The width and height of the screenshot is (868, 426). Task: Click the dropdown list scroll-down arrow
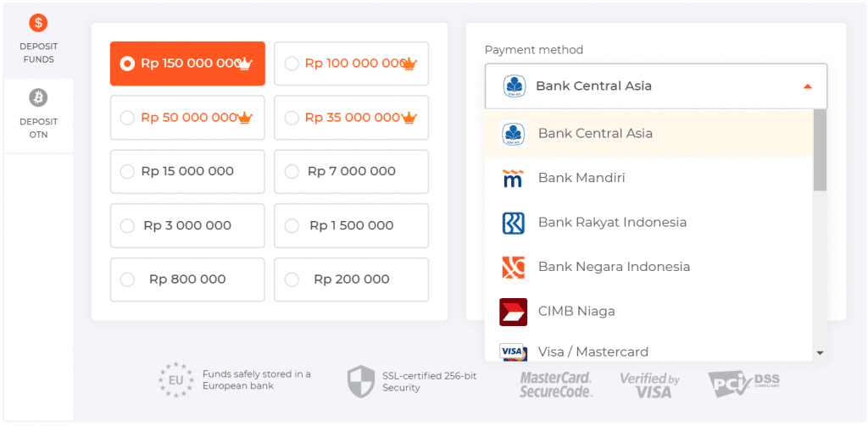click(821, 353)
